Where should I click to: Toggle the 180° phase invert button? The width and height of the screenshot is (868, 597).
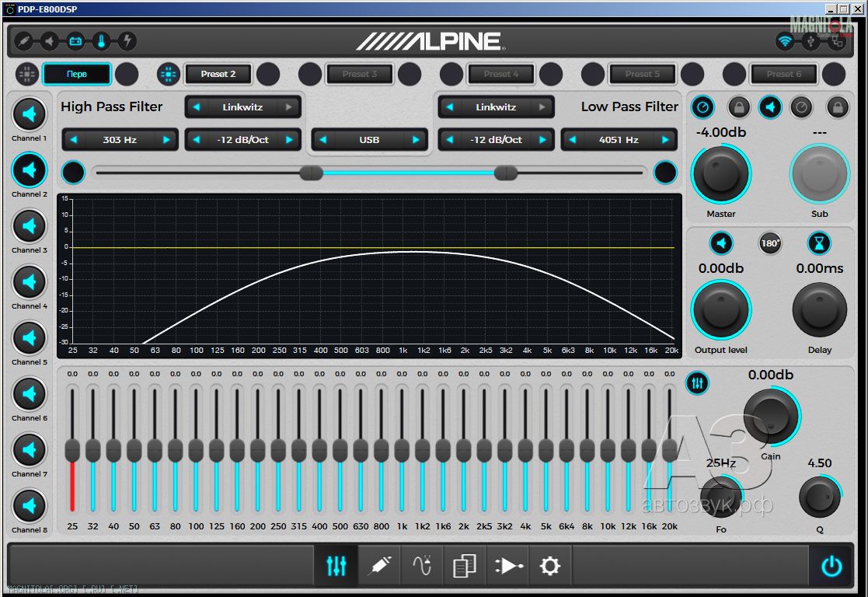tap(770, 243)
